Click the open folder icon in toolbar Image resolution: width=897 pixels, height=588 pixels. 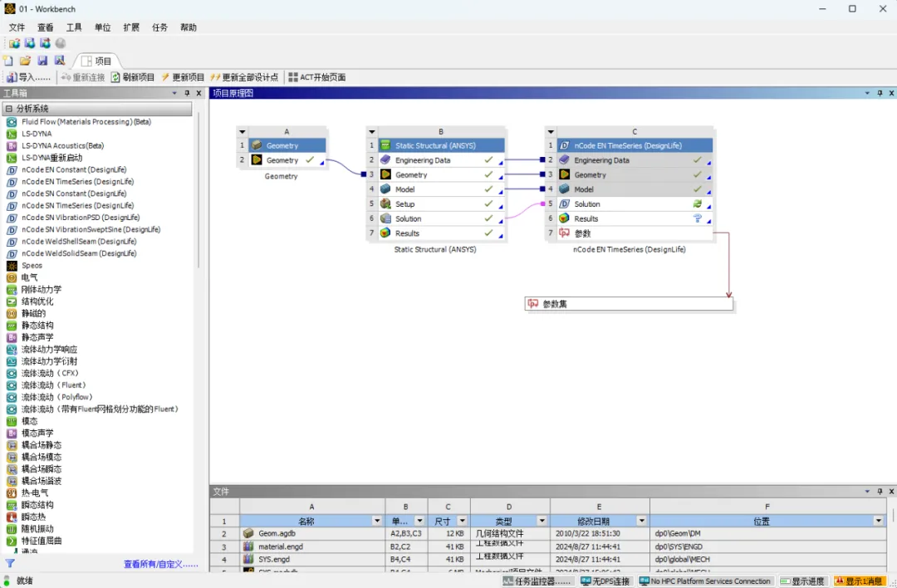point(25,60)
